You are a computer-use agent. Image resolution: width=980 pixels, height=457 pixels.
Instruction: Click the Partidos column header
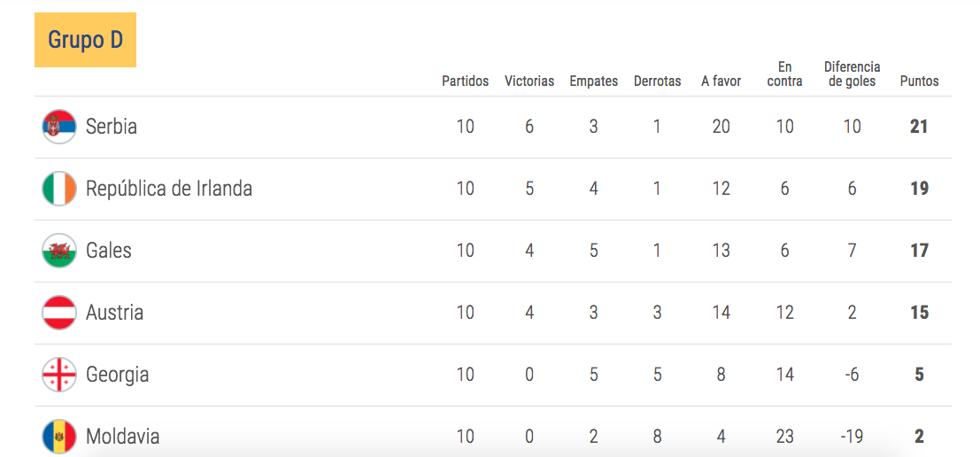pos(465,81)
